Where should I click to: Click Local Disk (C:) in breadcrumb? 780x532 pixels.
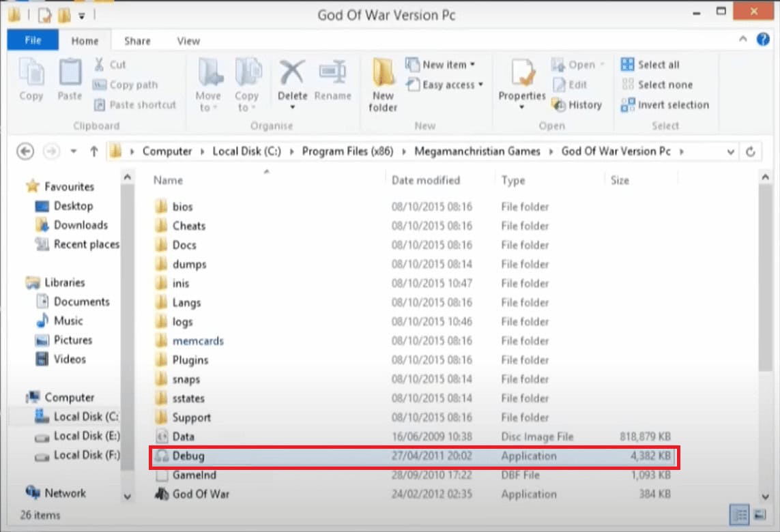pos(247,151)
